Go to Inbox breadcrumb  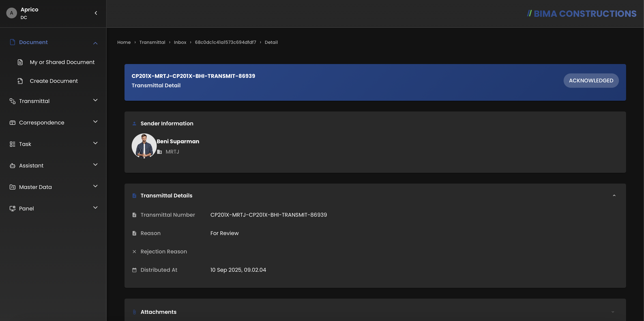pyautogui.click(x=180, y=42)
